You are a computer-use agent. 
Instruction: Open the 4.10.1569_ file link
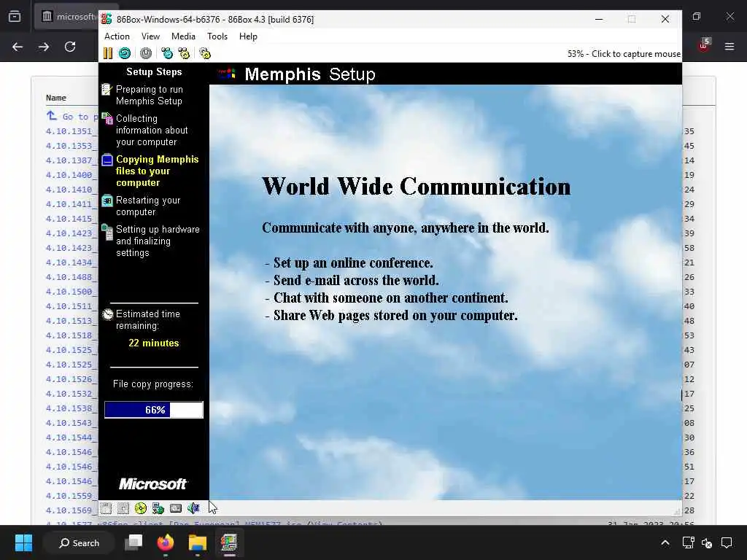(71, 510)
